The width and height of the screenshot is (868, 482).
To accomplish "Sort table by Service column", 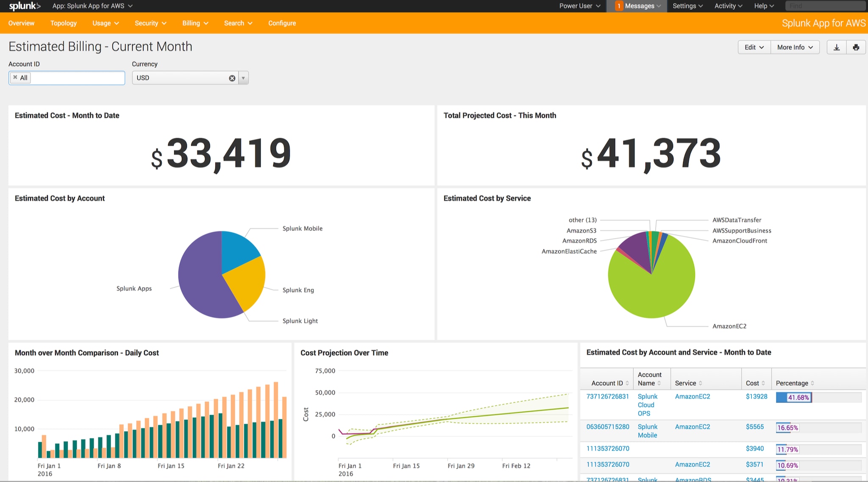I will point(688,383).
